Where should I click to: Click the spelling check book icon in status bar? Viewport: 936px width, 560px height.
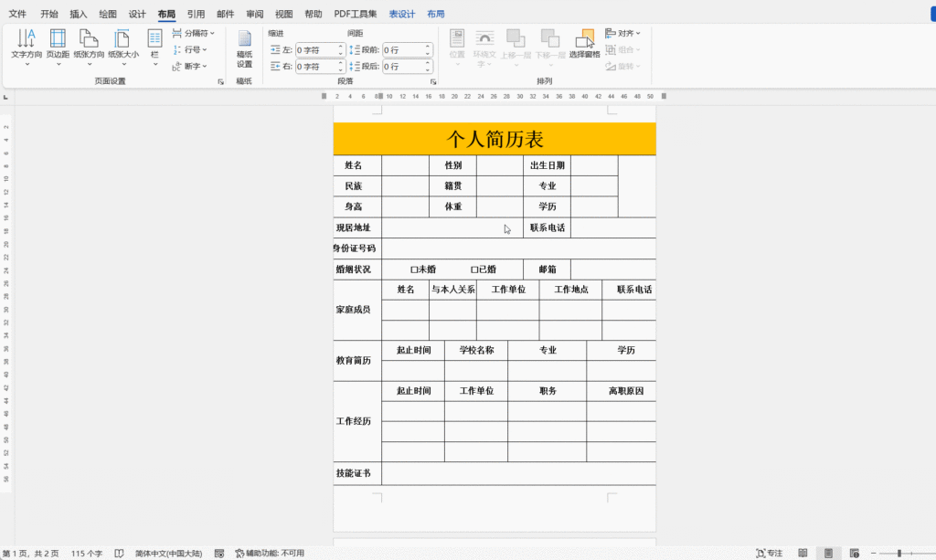tap(120, 554)
